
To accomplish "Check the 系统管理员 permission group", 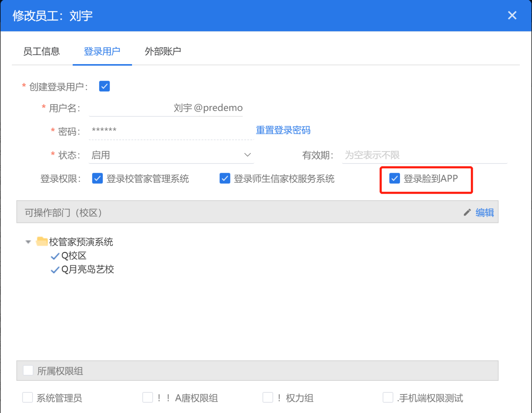I will click(x=27, y=397).
